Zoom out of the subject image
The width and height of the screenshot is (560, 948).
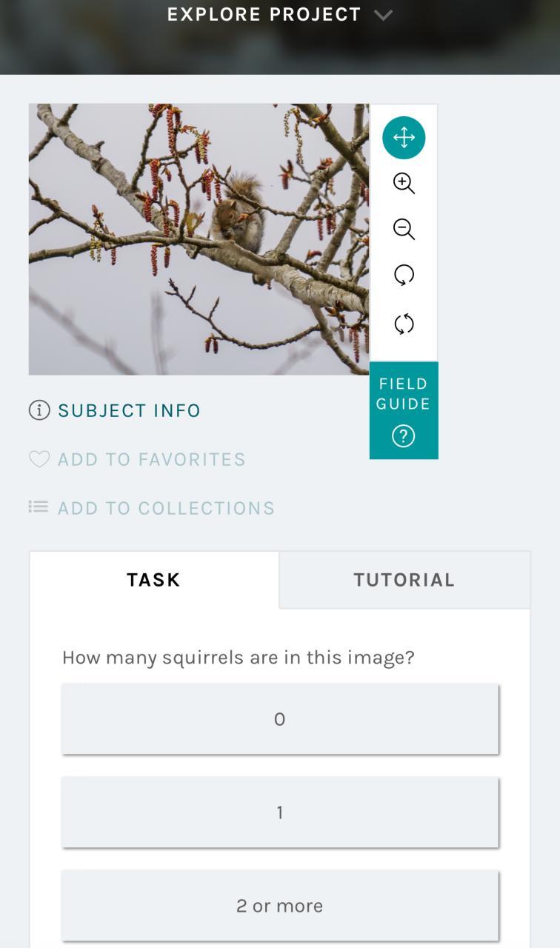point(404,230)
